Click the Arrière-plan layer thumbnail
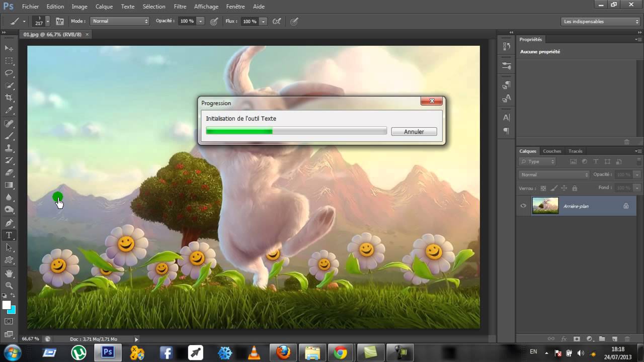 545,206
